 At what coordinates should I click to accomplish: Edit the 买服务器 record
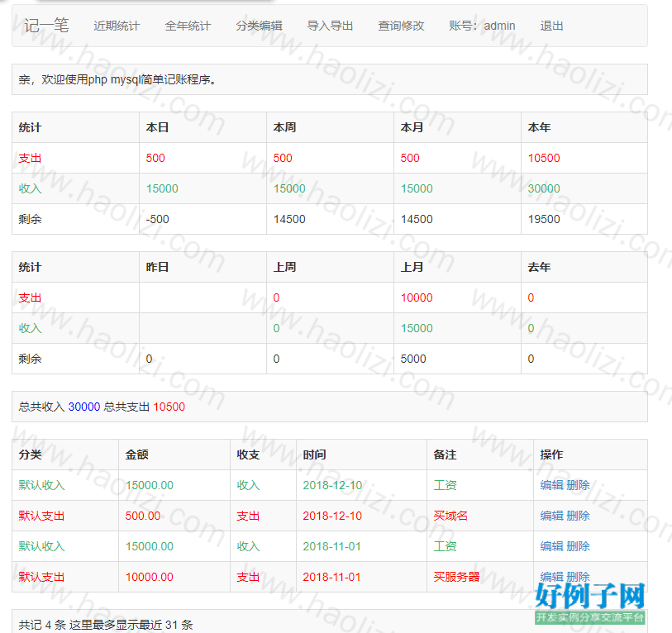(551, 577)
